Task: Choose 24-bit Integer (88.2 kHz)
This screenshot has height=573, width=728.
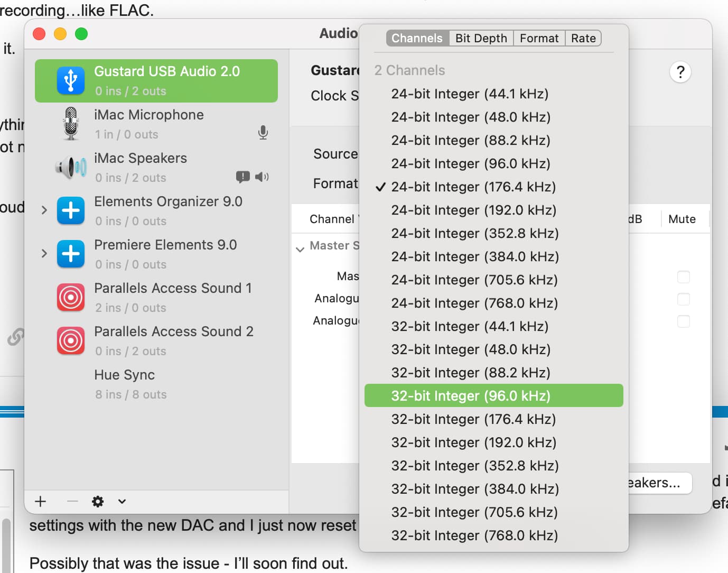Action: coord(494,140)
